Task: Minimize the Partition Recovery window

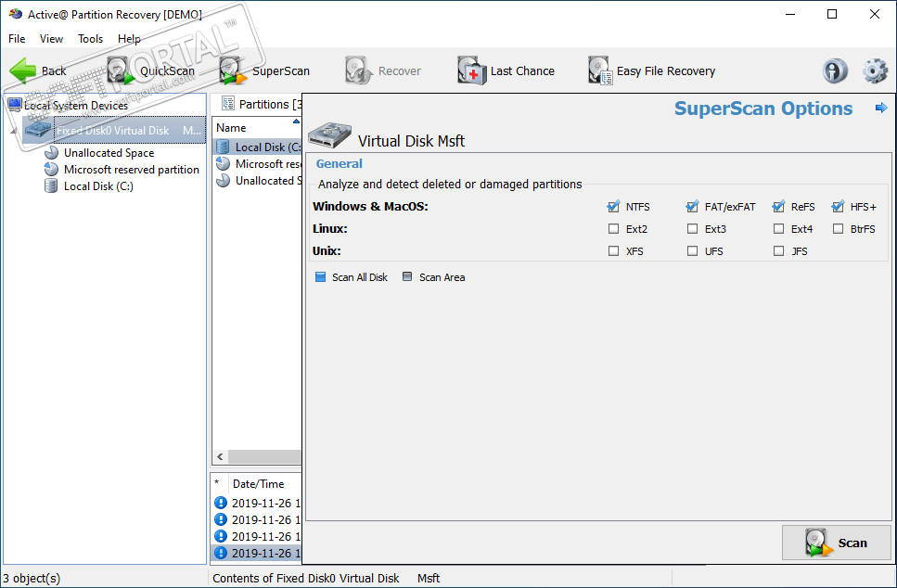Action: (790, 14)
